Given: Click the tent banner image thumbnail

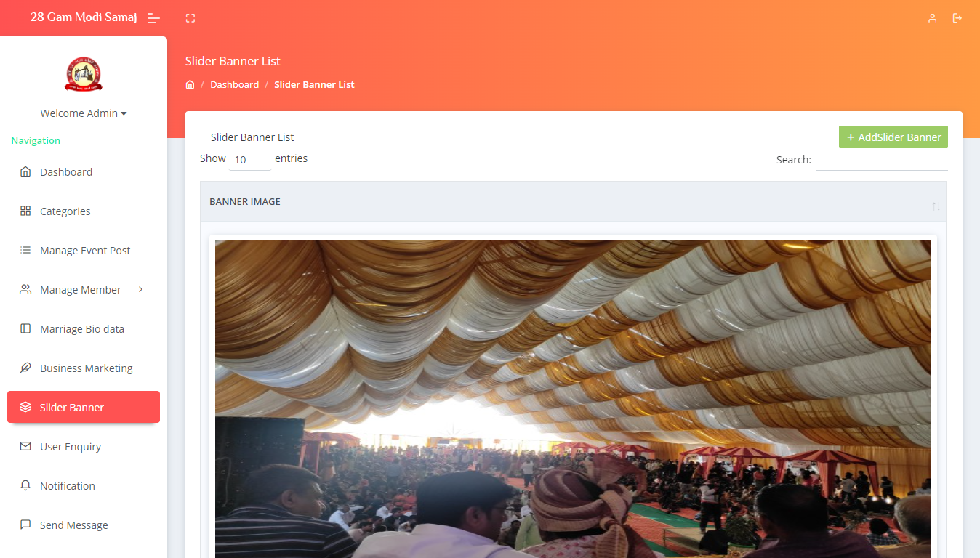Looking at the screenshot, I should [573, 399].
